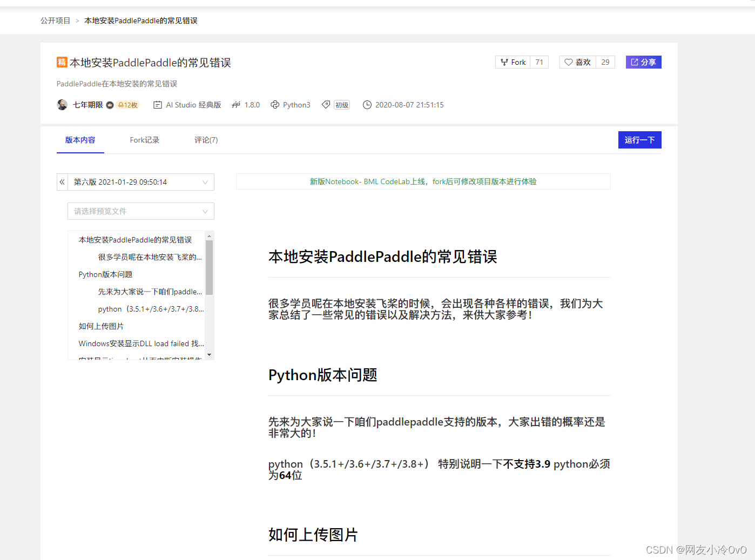Click the Python3 label
Screen dimensions: 755x560
point(296,105)
